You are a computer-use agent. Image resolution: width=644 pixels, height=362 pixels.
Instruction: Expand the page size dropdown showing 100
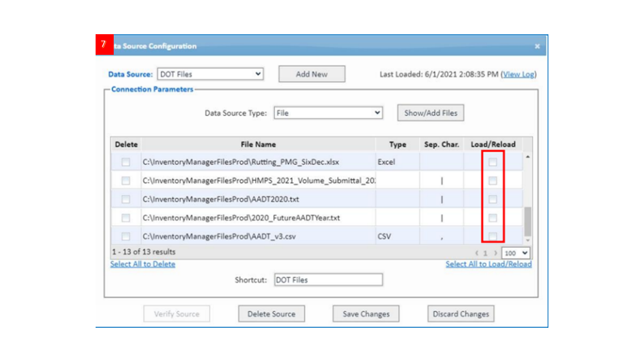[516, 253]
